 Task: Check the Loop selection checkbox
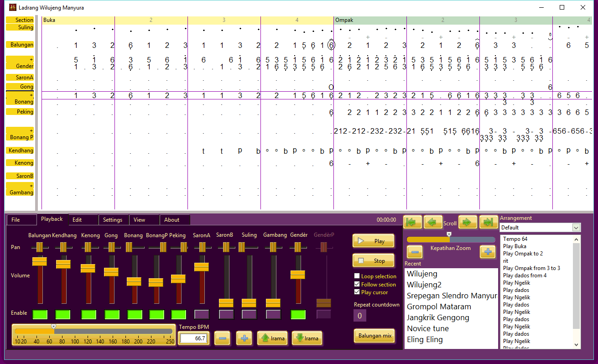pos(357,276)
